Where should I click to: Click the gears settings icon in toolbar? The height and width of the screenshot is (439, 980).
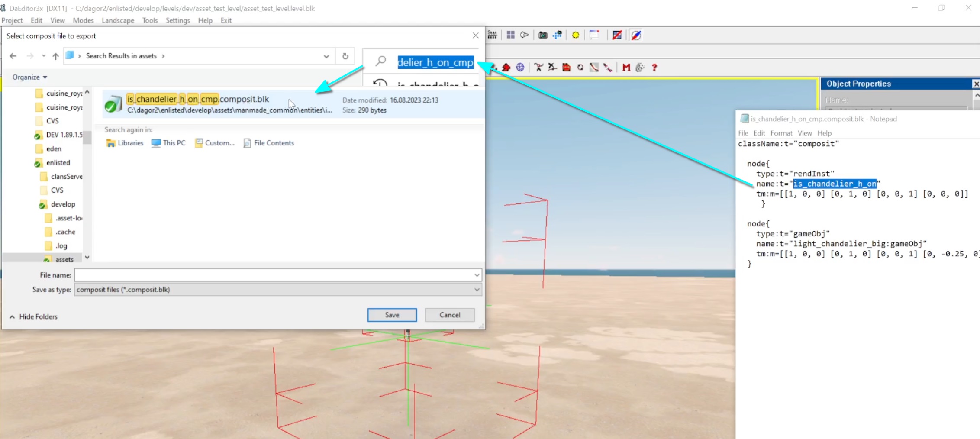[640, 68]
